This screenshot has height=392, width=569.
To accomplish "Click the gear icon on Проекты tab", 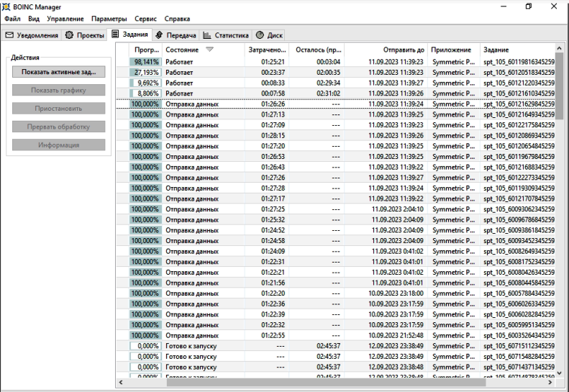I will pos(69,35).
